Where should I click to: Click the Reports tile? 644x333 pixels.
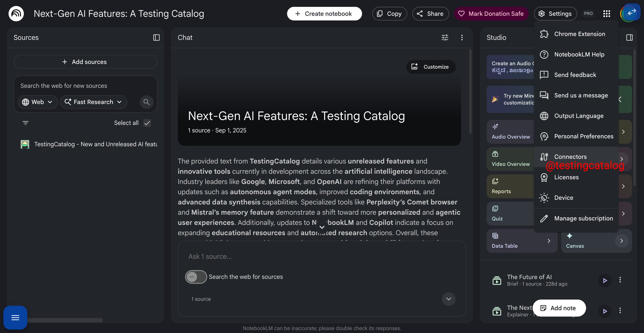511,186
